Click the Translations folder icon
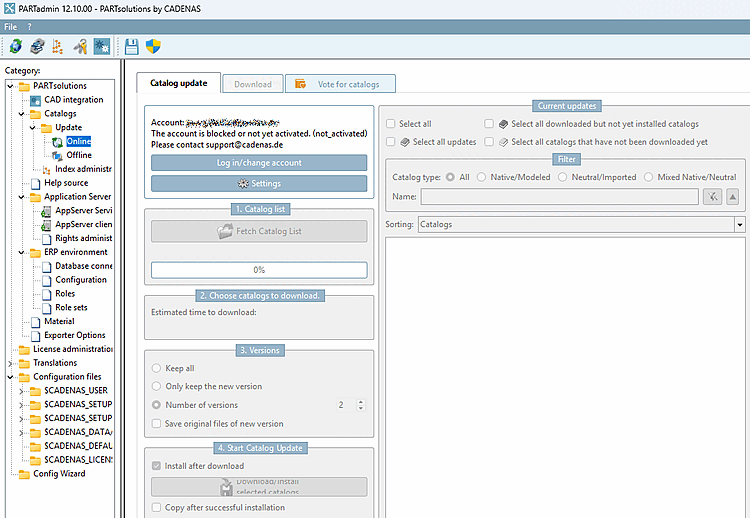The image size is (750, 518). click(24, 363)
